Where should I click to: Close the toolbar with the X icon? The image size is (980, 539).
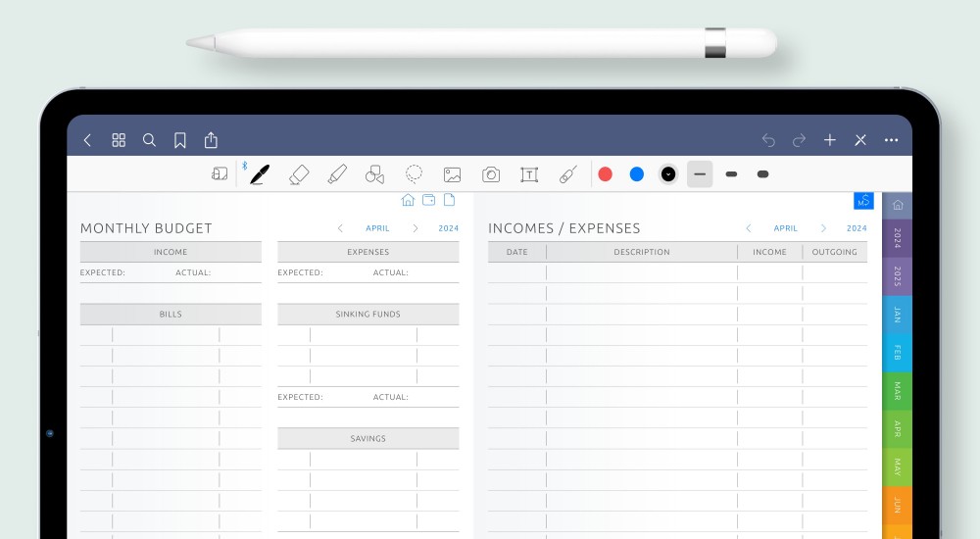[x=860, y=140]
